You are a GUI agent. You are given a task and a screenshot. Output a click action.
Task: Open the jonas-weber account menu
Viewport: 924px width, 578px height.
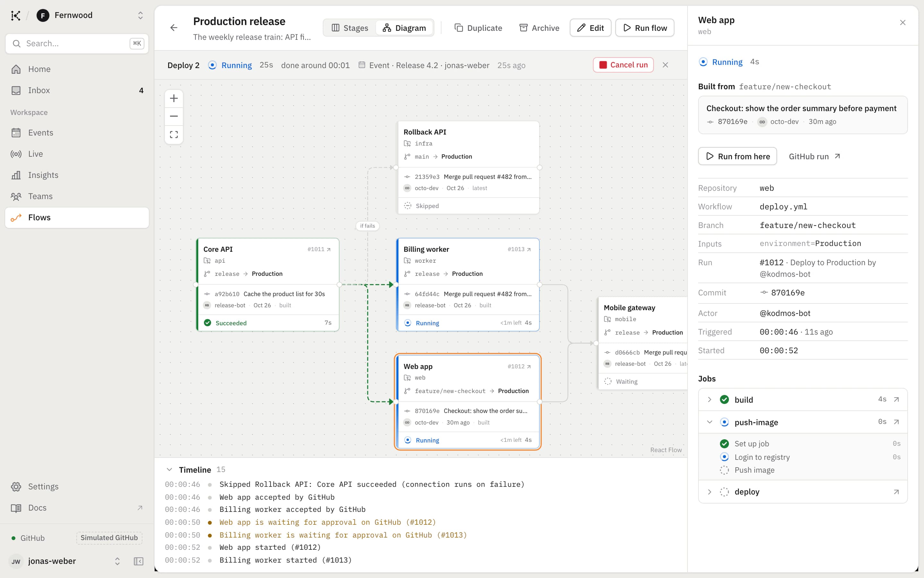pyautogui.click(x=65, y=561)
